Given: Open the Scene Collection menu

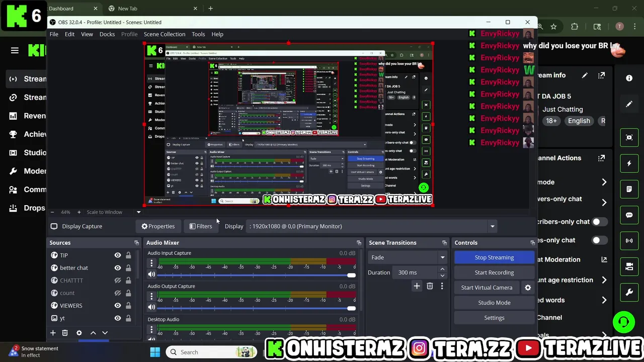Looking at the screenshot, I should (165, 34).
